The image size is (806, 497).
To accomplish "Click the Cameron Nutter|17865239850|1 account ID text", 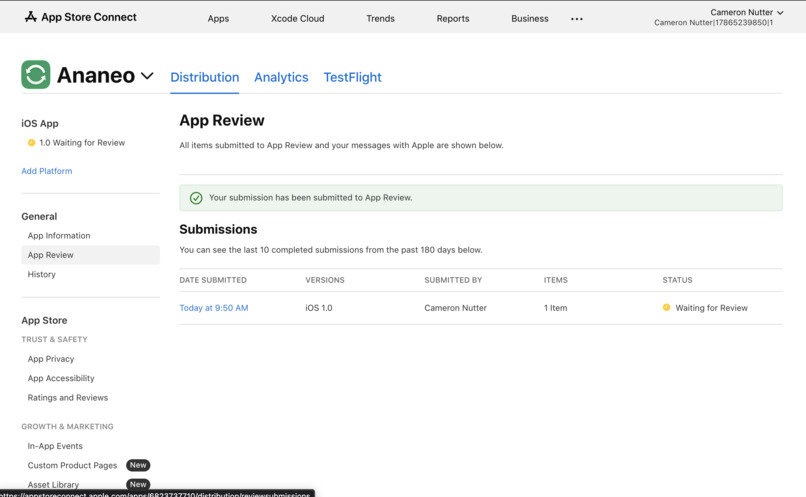I will pos(713,23).
